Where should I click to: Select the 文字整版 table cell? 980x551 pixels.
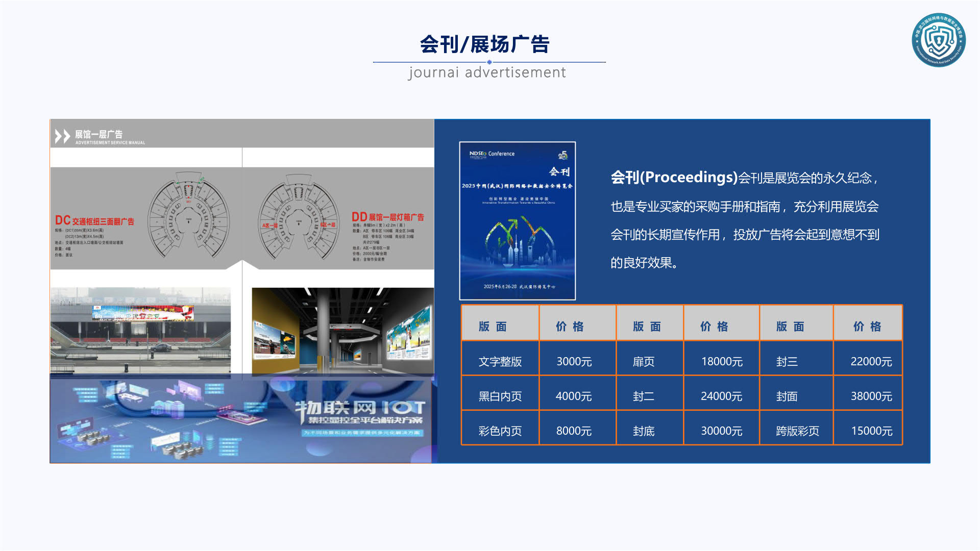500,362
